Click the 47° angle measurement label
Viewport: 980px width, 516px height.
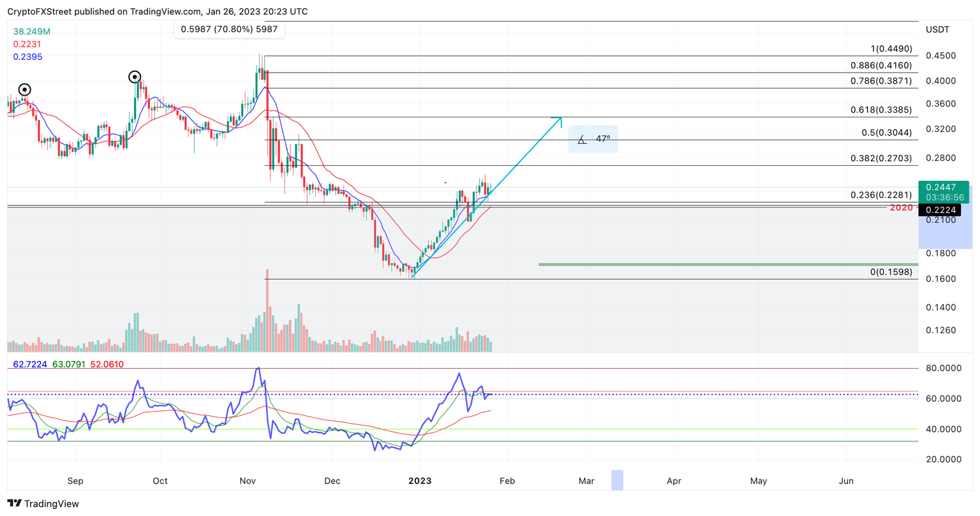click(603, 139)
